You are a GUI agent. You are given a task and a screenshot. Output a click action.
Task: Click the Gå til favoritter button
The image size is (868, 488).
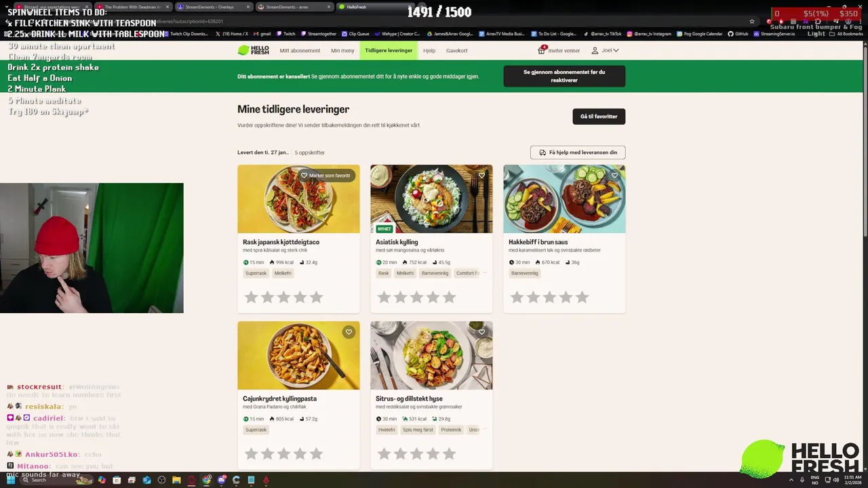pos(599,117)
